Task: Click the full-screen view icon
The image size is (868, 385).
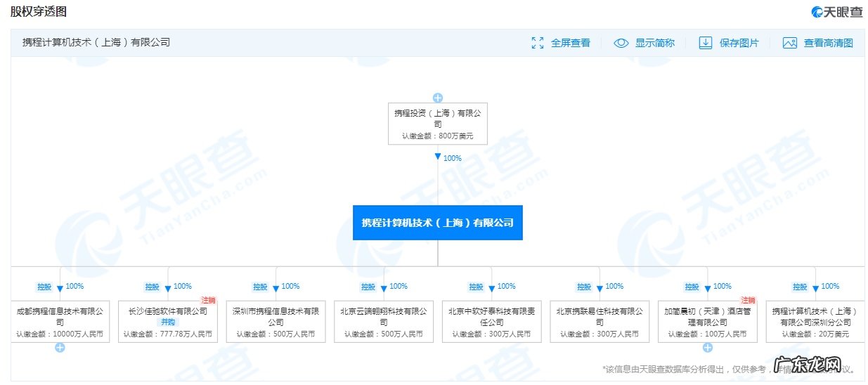Action: (x=538, y=43)
